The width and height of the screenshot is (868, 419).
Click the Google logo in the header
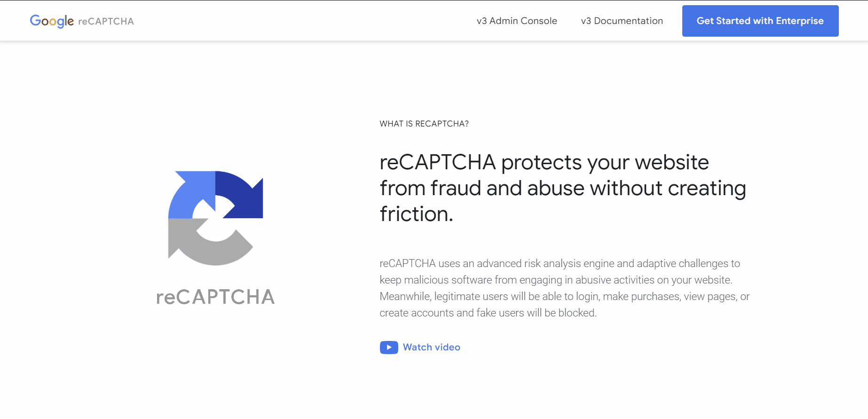pos(52,21)
